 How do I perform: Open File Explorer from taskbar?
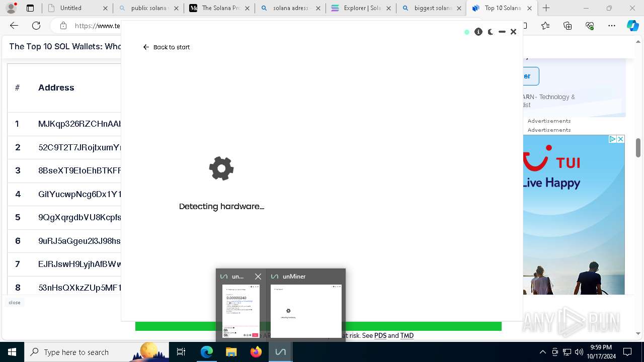coord(231,352)
